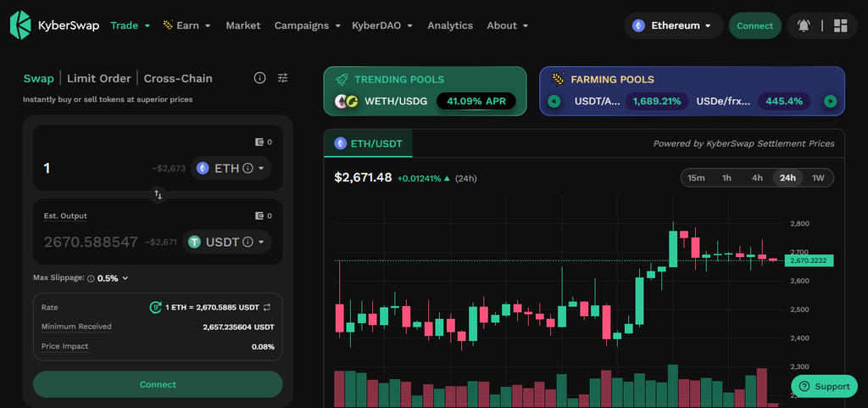Open the grid menu icon in header
Viewport: 868px width, 408px height.
click(840, 25)
